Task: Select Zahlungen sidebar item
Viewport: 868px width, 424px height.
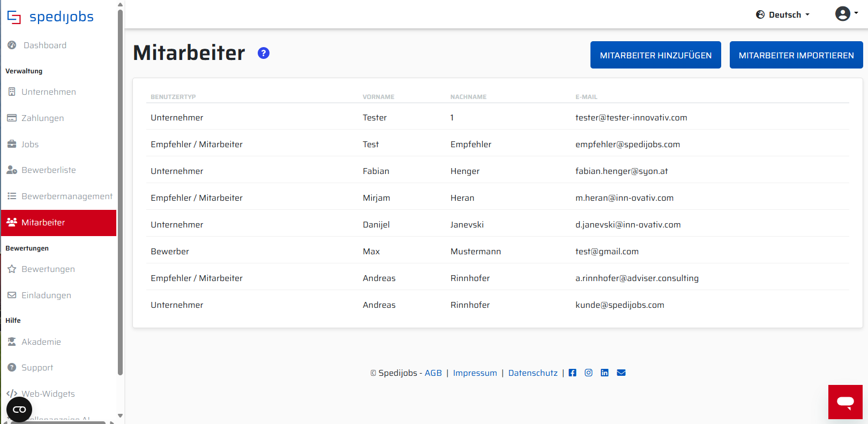Action: pyautogui.click(x=35, y=118)
